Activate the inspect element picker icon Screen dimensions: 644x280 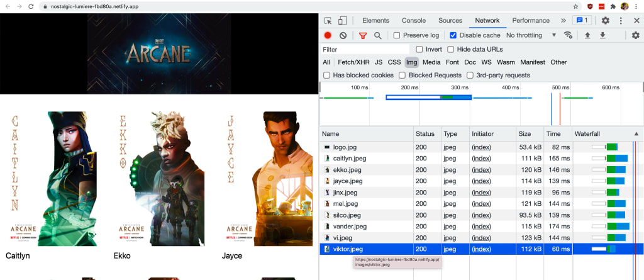tap(328, 21)
